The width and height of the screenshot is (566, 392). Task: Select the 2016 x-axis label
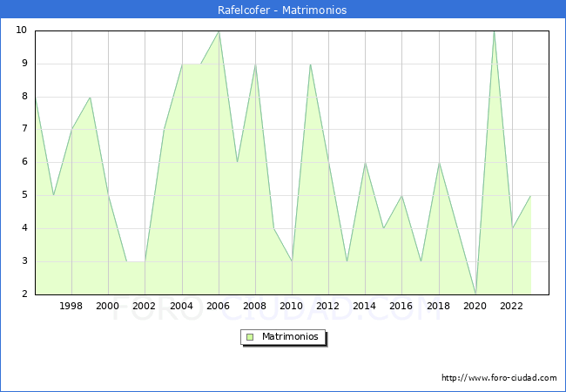pyautogui.click(x=401, y=306)
